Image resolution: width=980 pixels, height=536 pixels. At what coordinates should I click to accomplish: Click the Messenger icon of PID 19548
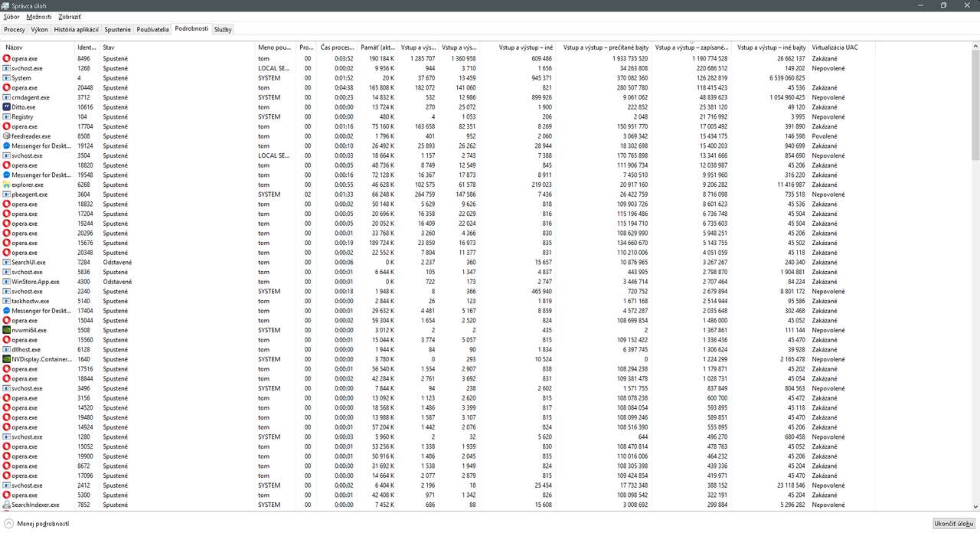tap(7, 175)
